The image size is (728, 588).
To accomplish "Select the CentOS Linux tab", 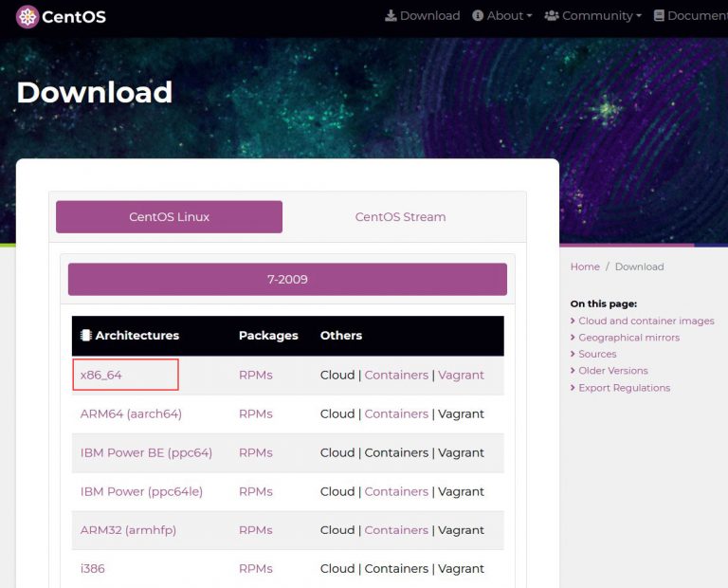I will pyautogui.click(x=169, y=217).
